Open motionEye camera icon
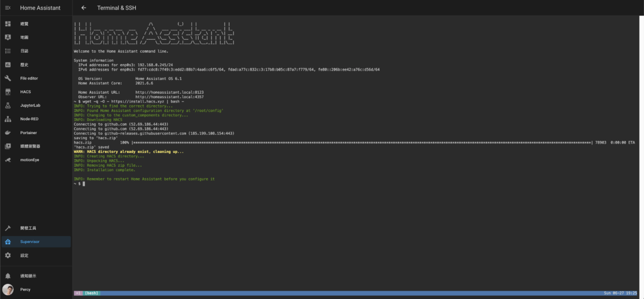 8,160
